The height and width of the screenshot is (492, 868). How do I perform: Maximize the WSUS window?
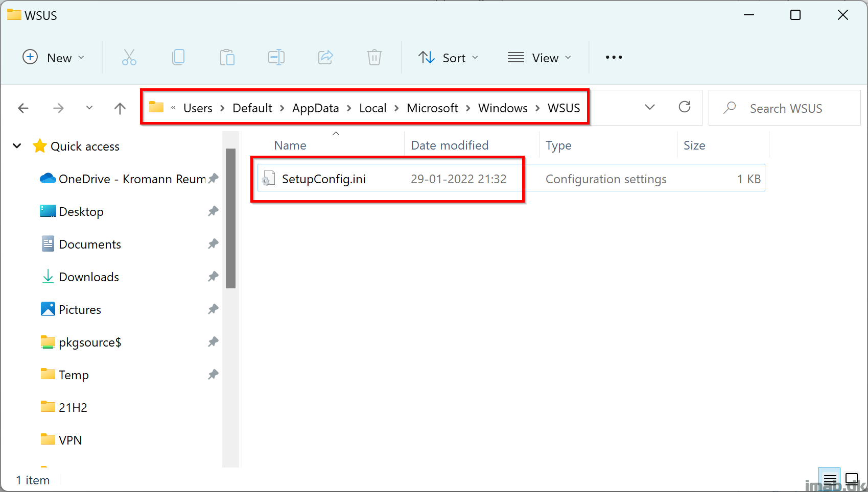795,15
